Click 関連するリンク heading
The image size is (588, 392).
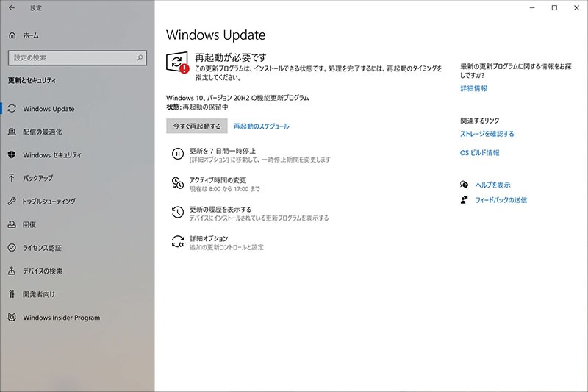pos(480,121)
